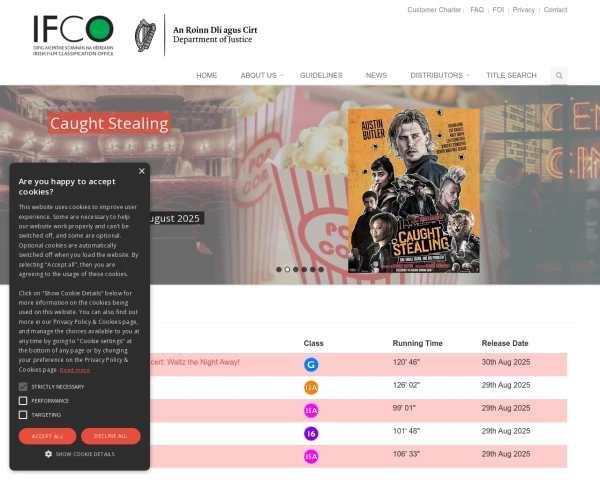Enable the Performance cookies checkbox

pos(23,401)
